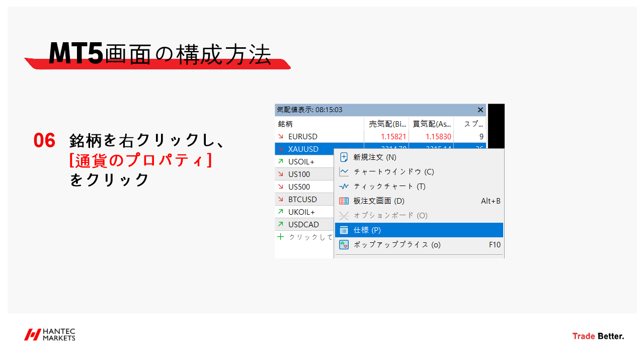Open 板注文画面 (D) menu entry
644x362 pixels.
[419, 201]
